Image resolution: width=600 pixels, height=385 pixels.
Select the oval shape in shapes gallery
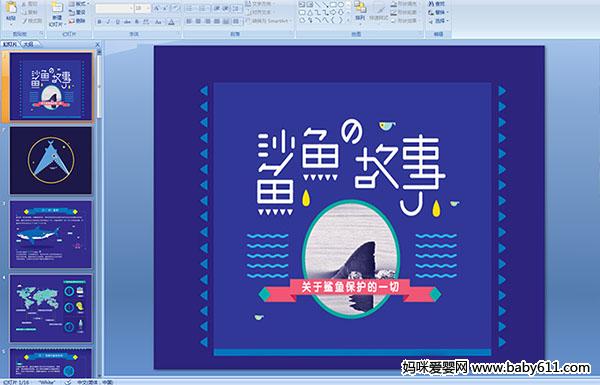pos(341,4)
